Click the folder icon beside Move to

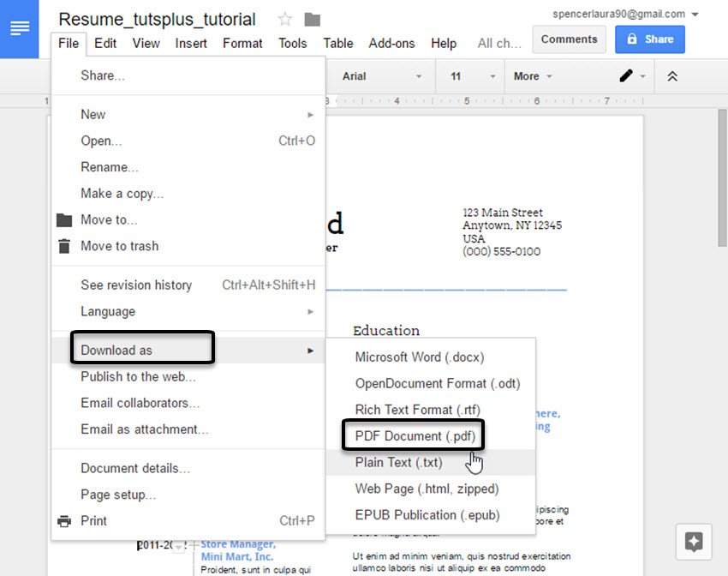pyautogui.click(x=64, y=219)
